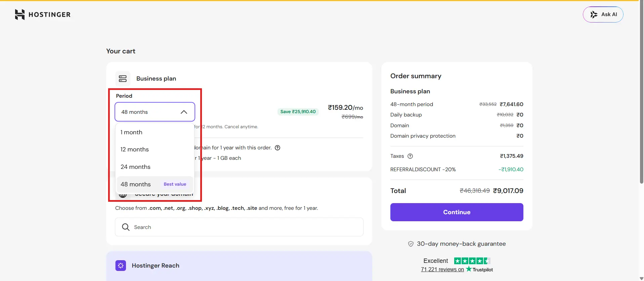Click the REFERRALDISCOUNT -20% line
Image resolution: width=644 pixels, height=281 pixels.
[x=457, y=170]
